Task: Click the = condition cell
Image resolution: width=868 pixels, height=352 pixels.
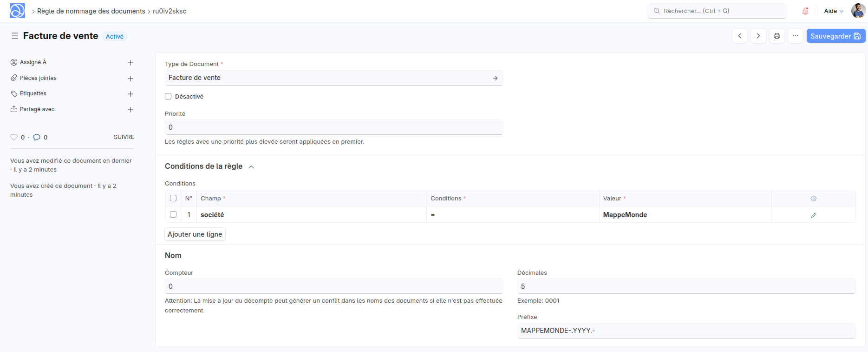Action: [x=513, y=214]
